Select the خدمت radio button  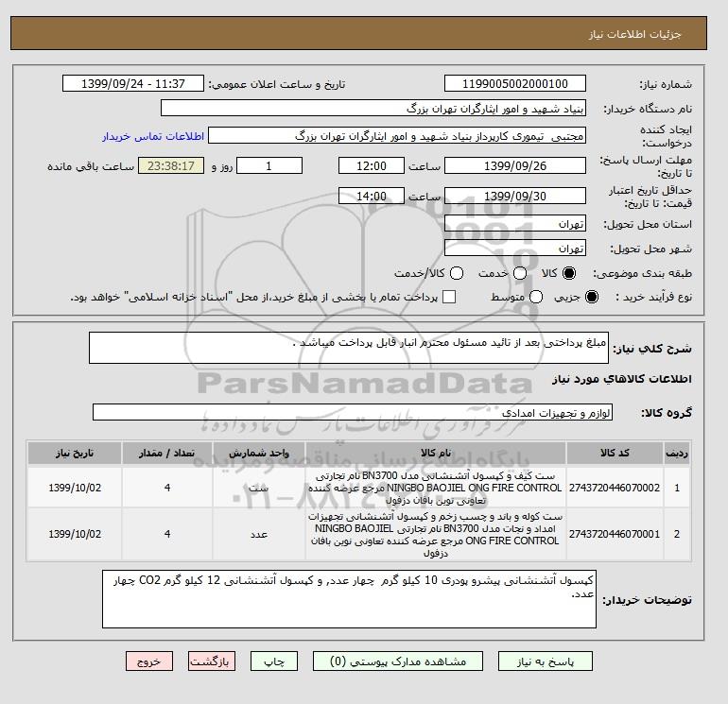click(520, 273)
